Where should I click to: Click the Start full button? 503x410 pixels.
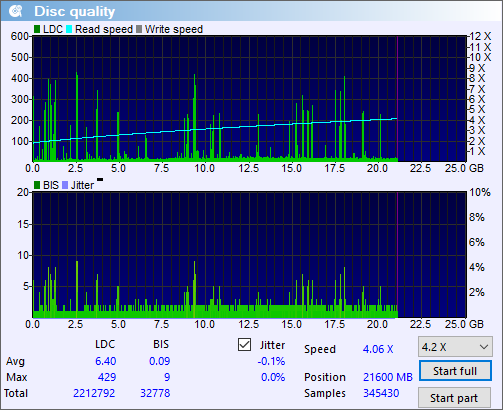tap(455, 371)
